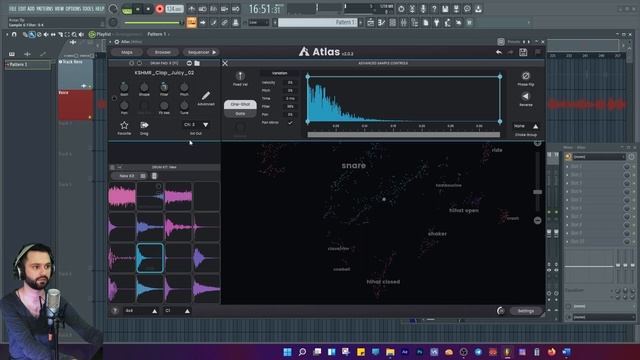Screen dimensions: 640x360
Task: Toggle the Reverse button
Action: 526,96
